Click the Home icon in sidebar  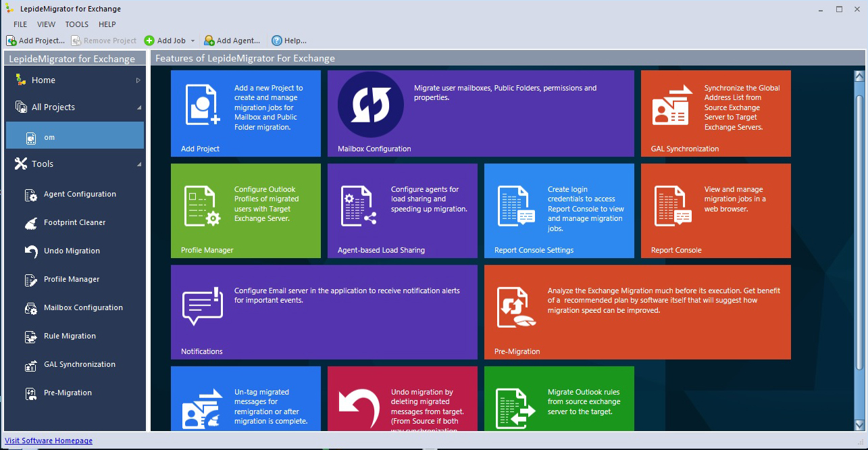20,80
